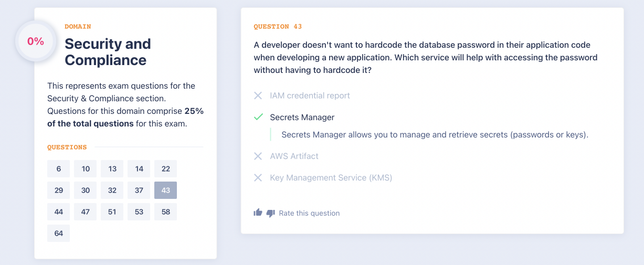Click the X icon beside Key Management Service
Viewport: 644px width, 265px height.
(258, 178)
